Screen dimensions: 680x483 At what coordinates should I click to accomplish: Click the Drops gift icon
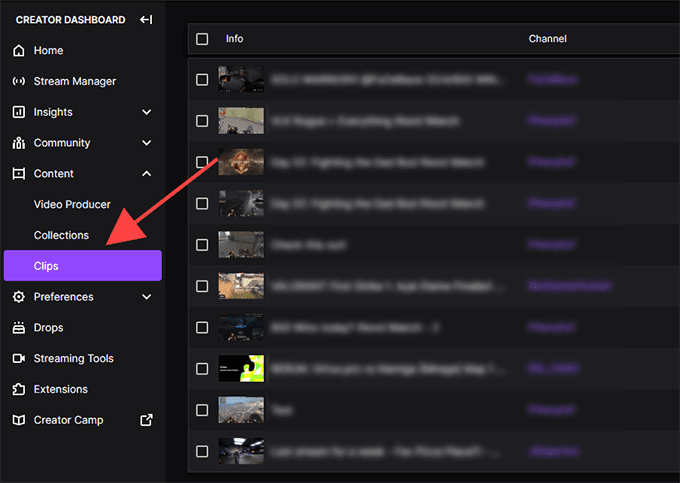19,328
